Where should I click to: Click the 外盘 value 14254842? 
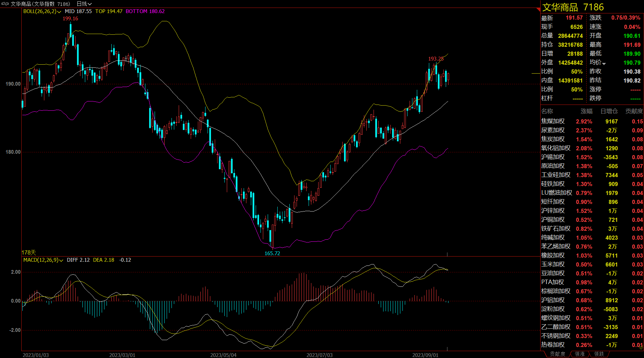(x=570, y=63)
